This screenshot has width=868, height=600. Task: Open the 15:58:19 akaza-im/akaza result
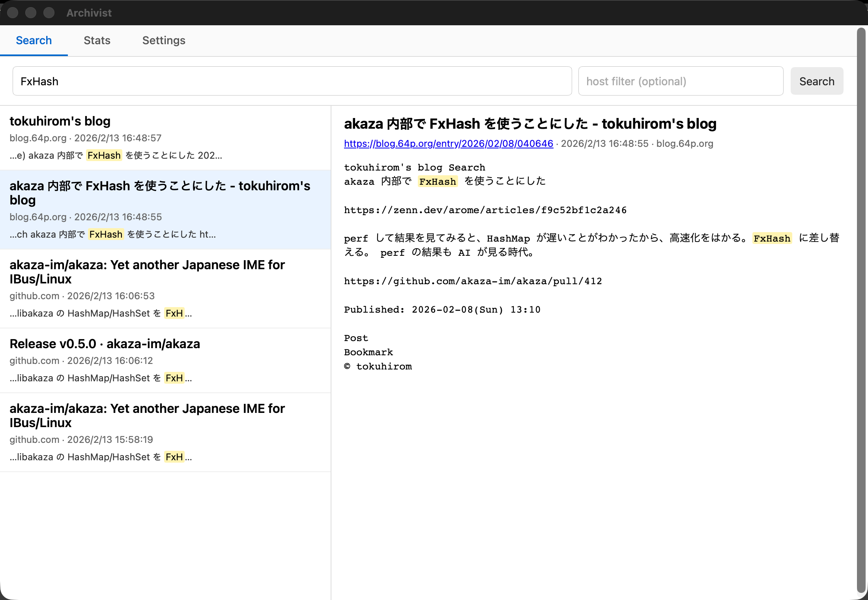pos(165,432)
